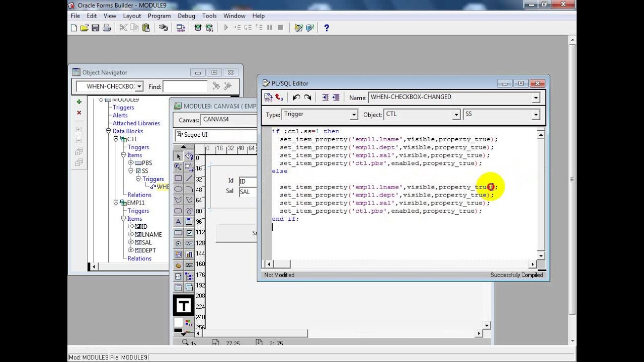Click the SAL text field on the canvas
644x362 pixels.
(248, 192)
